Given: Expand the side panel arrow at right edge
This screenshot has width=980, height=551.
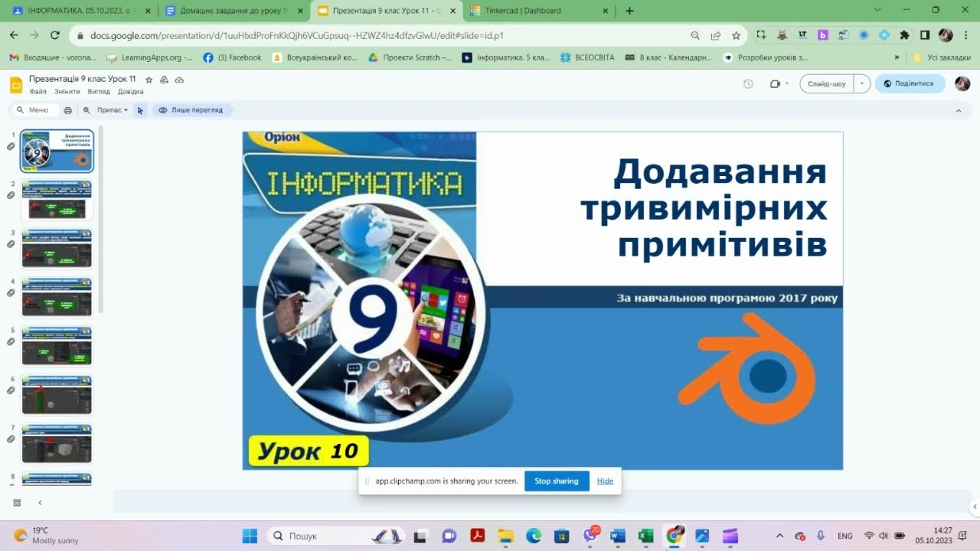Looking at the screenshot, I should [975, 507].
